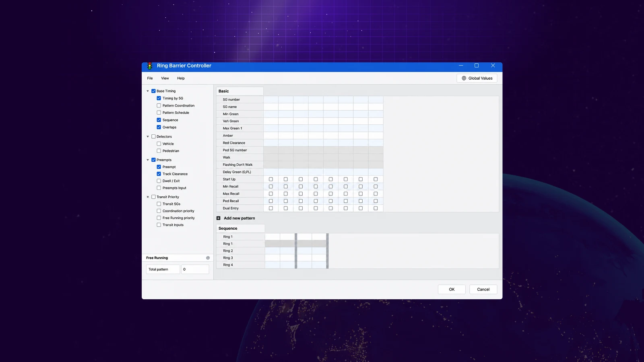This screenshot has height=362, width=644.
Task: Check first Start Up row checkbox
Action: tap(271, 179)
